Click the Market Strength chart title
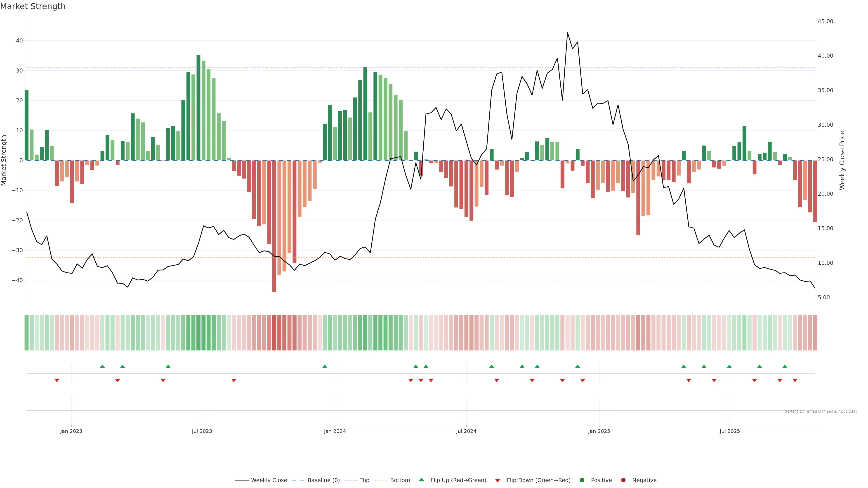 33,6
